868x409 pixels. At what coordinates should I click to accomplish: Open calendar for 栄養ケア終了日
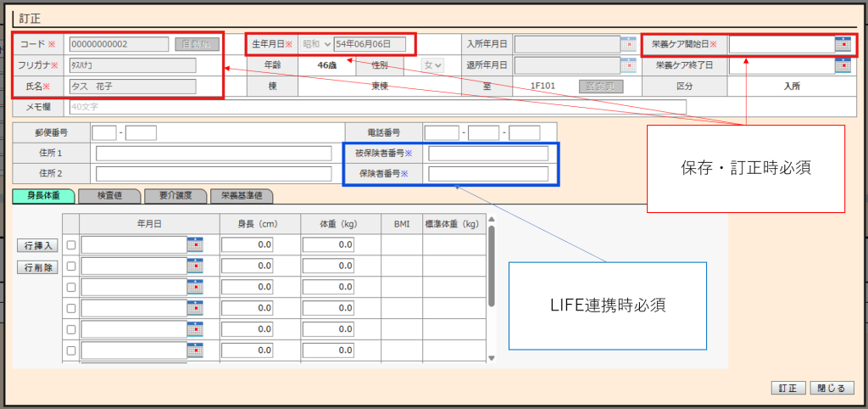coord(843,65)
